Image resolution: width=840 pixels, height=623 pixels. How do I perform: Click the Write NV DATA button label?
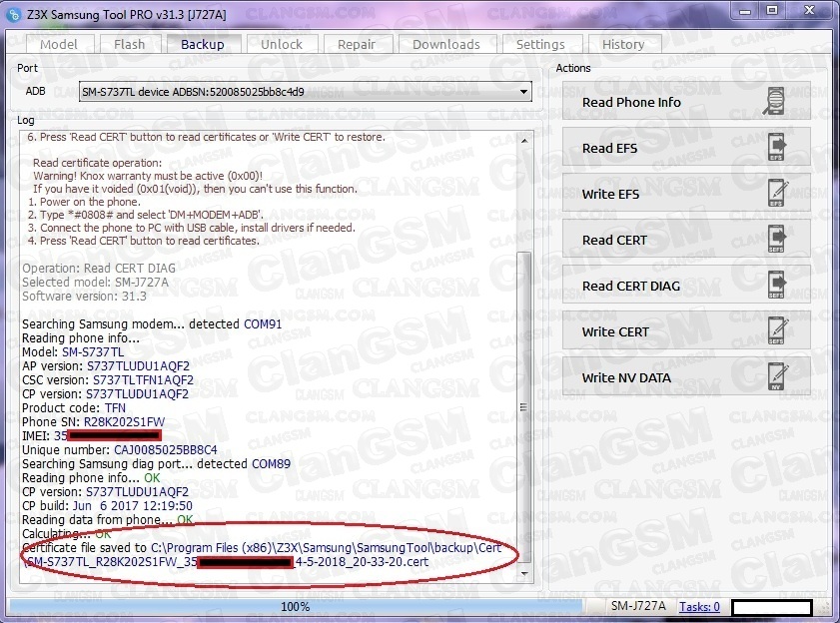point(627,378)
